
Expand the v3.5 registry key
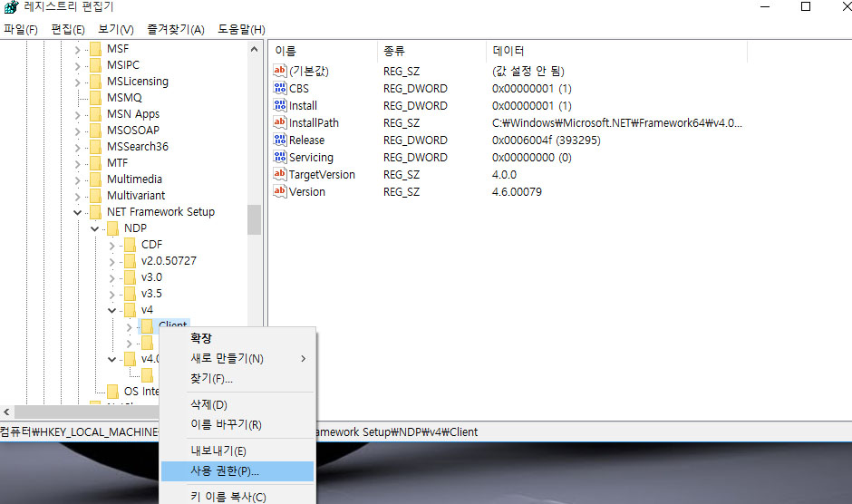coord(111,294)
